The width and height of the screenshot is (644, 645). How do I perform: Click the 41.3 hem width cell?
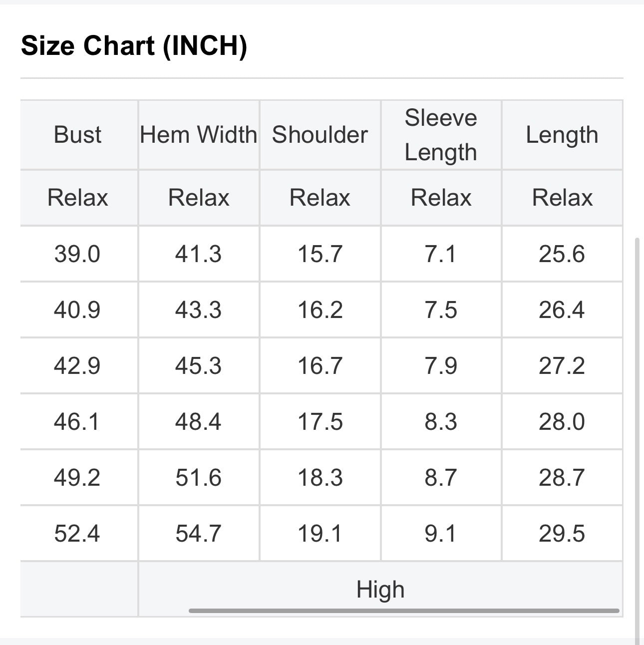click(x=199, y=254)
